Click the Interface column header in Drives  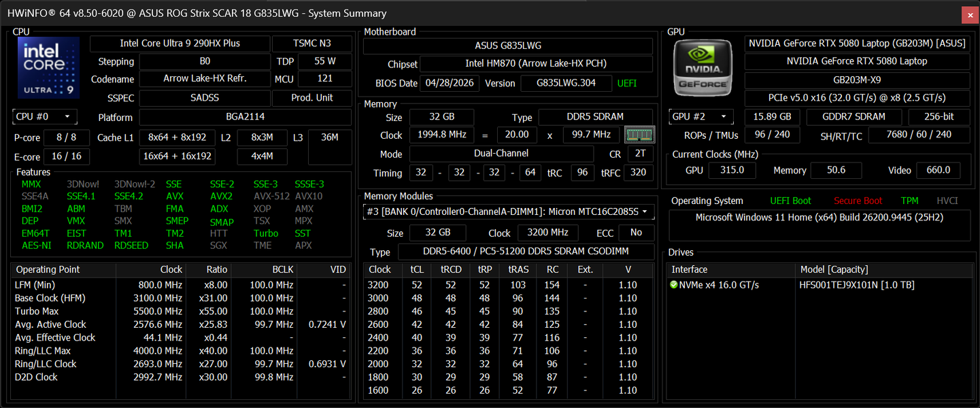(x=690, y=269)
